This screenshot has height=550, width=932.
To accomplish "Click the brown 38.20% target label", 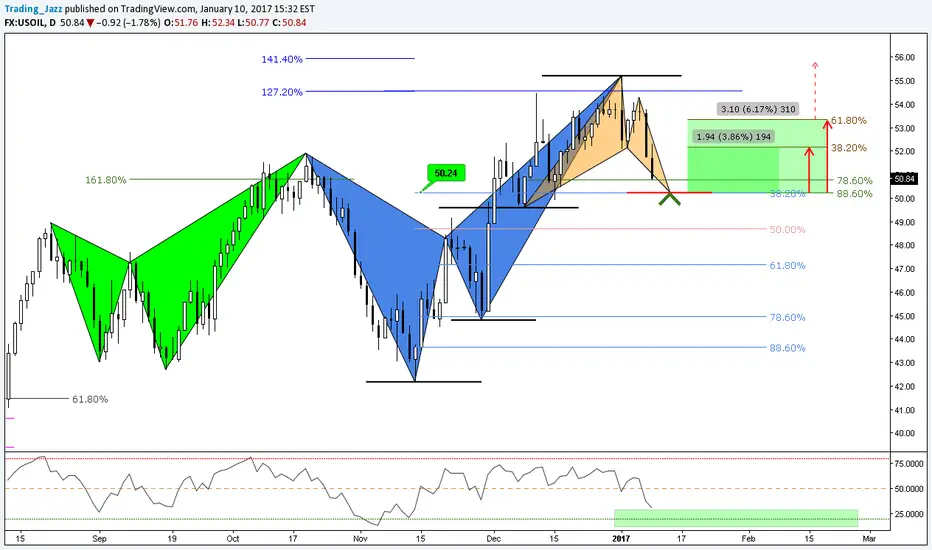I will (849, 148).
